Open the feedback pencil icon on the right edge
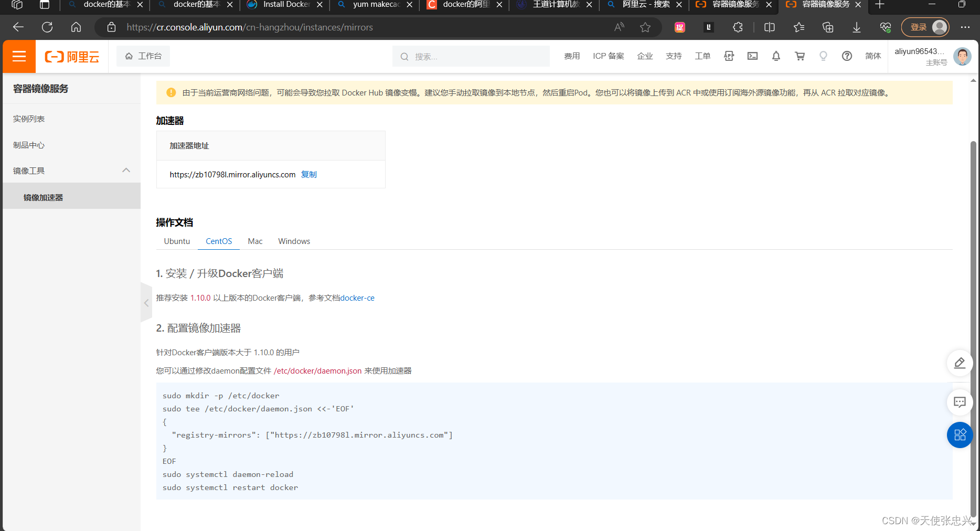 coord(960,363)
